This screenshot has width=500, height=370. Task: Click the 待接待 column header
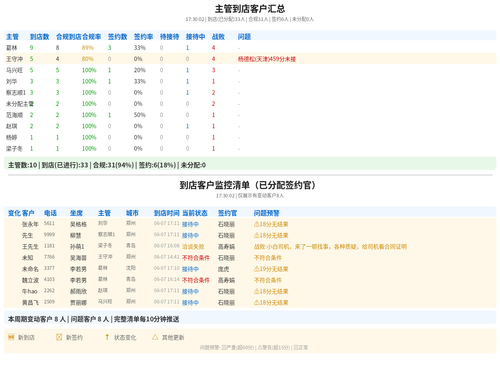169,37
